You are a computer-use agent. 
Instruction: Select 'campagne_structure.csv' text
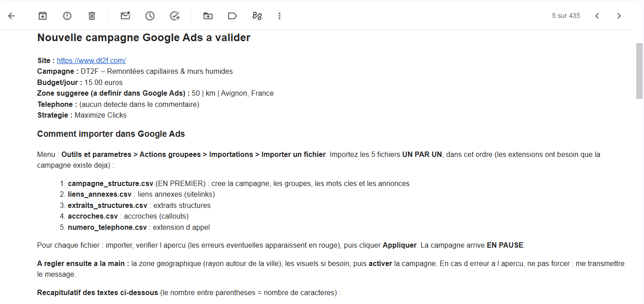pos(110,183)
